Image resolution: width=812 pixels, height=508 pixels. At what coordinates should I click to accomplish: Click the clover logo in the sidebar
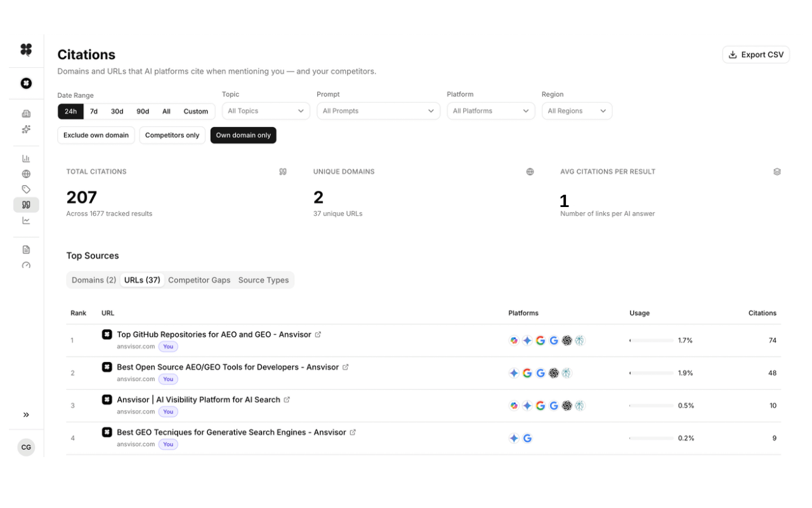click(26, 50)
